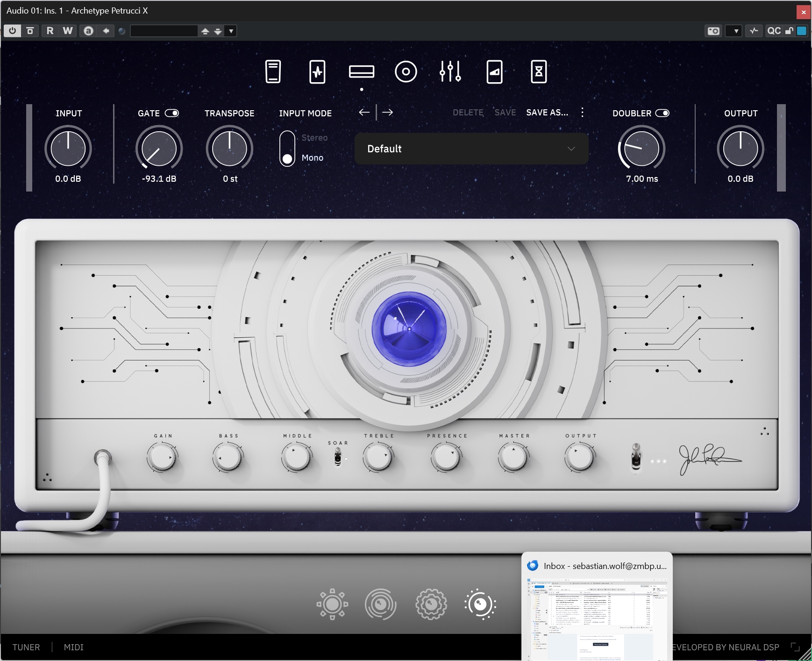Select the fourth amp dotted ring icon
This screenshot has height=661, width=812.
click(480, 604)
